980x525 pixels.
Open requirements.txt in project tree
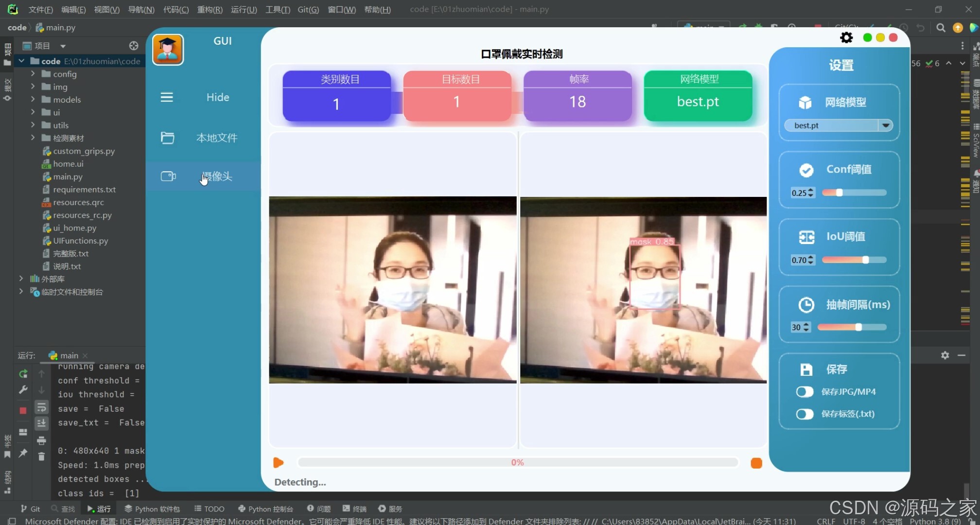point(84,190)
